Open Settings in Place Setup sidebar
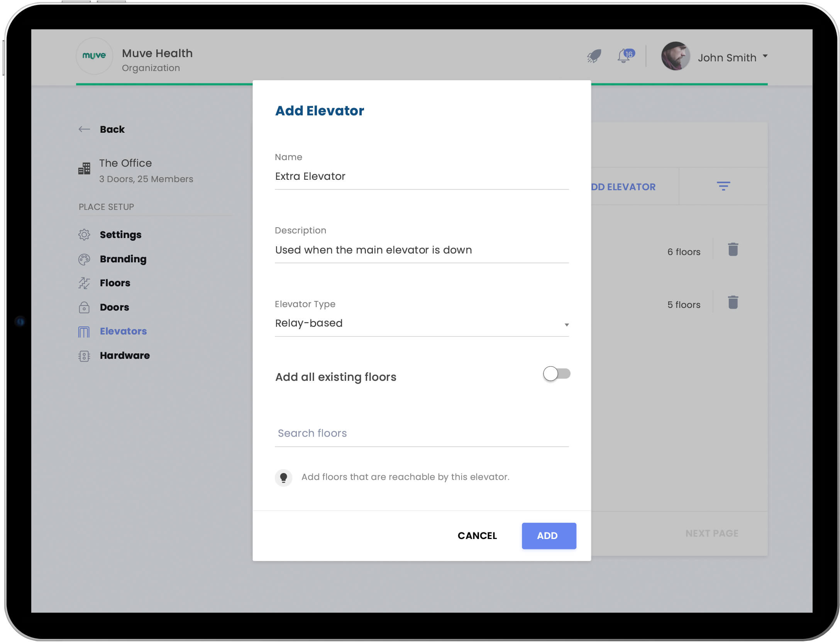This screenshot has width=840, height=642. tap(120, 235)
